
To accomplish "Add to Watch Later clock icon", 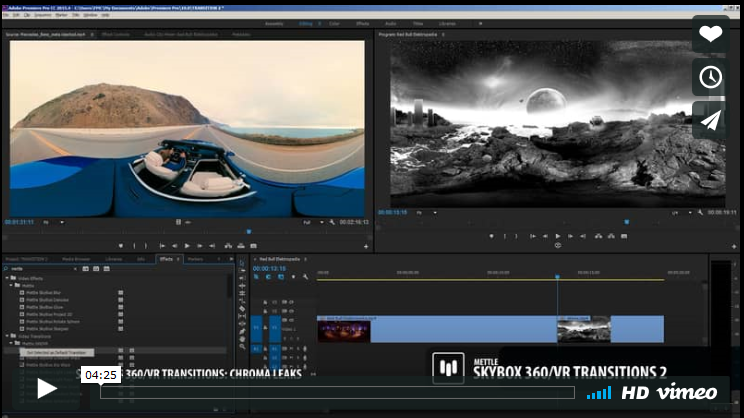I will click(710, 77).
